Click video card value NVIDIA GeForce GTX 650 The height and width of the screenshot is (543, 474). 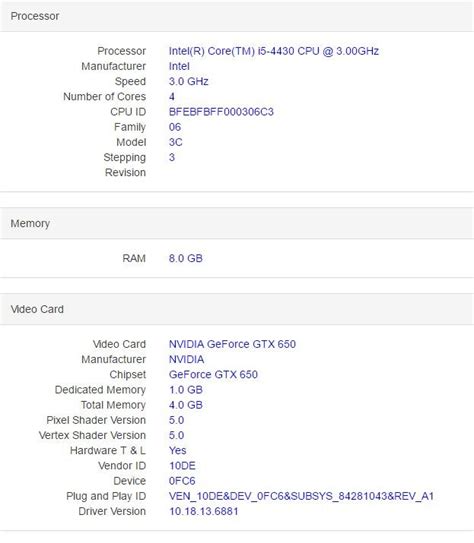tap(232, 344)
